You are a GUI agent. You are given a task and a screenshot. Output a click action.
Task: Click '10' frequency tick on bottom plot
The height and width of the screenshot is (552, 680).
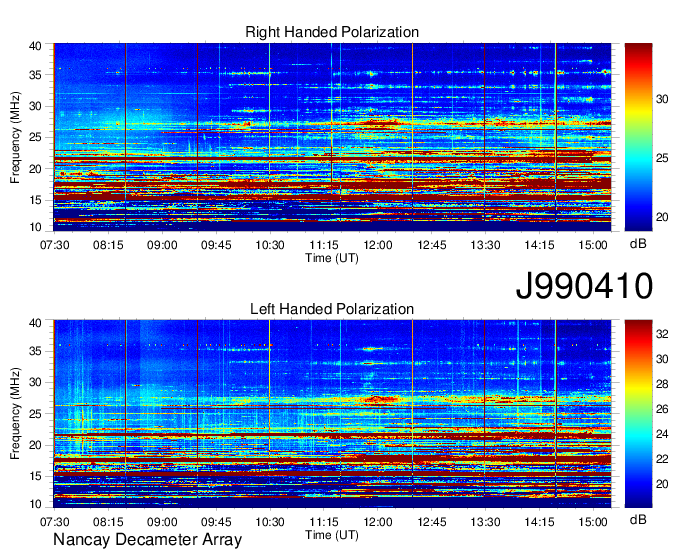35,504
